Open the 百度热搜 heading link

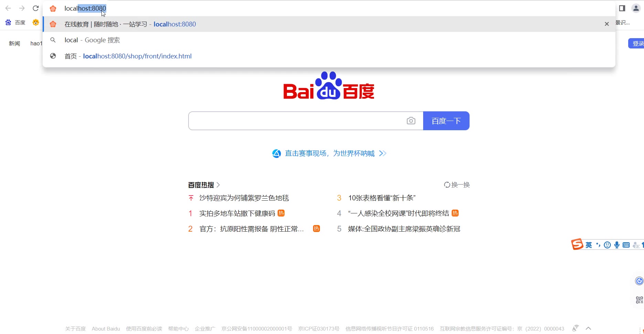[x=204, y=185]
